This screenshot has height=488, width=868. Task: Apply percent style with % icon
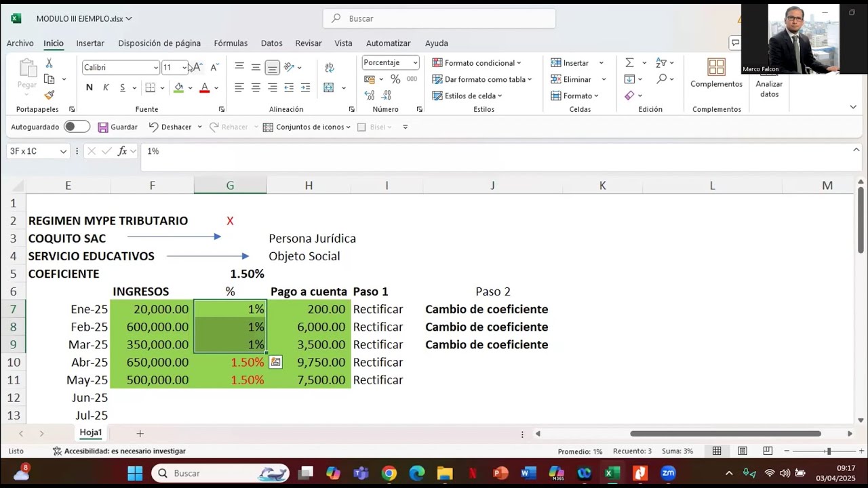(395, 79)
